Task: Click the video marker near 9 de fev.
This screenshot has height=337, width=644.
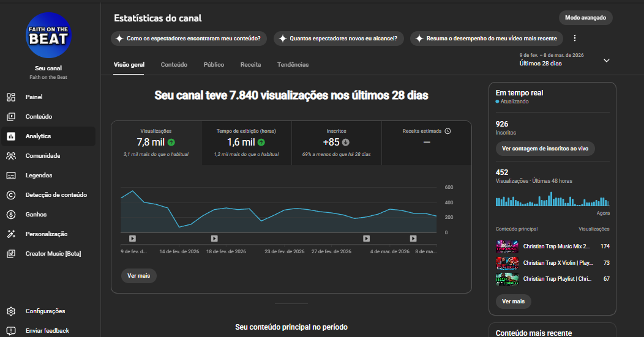Action: (x=132, y=239)
